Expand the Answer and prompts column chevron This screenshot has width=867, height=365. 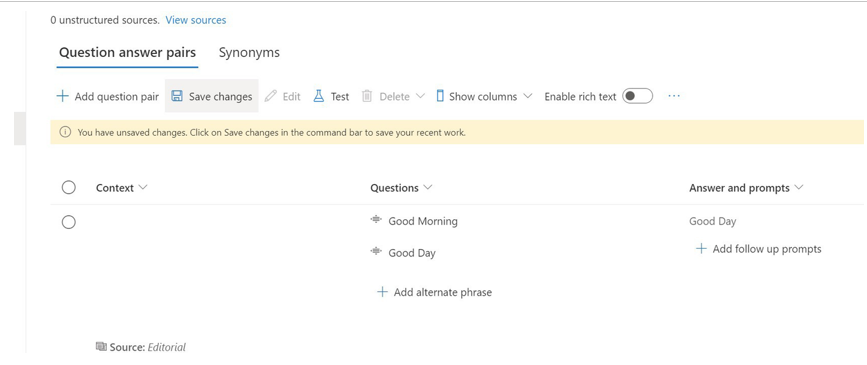(x=798, y=187)
